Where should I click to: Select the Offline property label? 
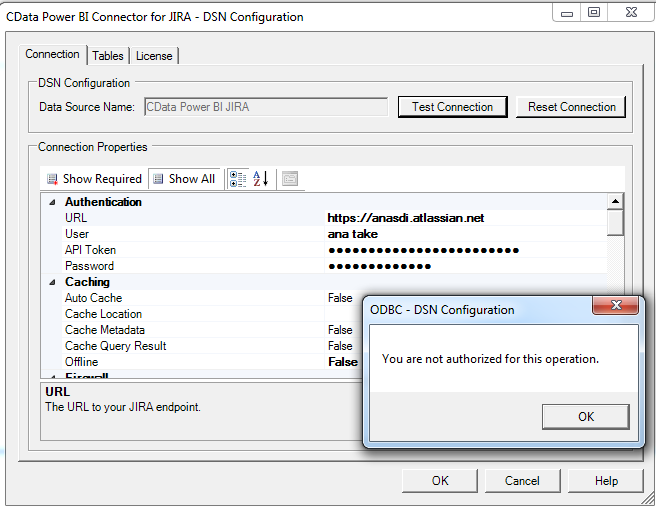tap(82, 362)
